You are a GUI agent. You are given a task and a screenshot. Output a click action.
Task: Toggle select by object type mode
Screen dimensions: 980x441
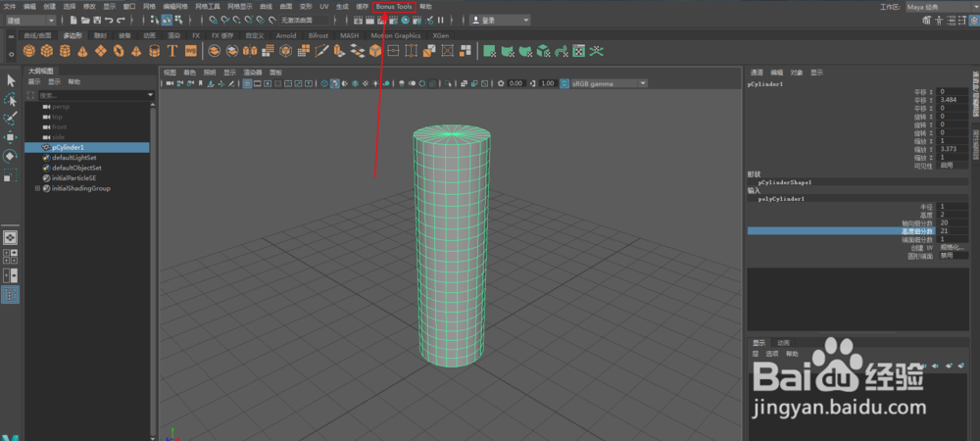click(x=167, y=20)
